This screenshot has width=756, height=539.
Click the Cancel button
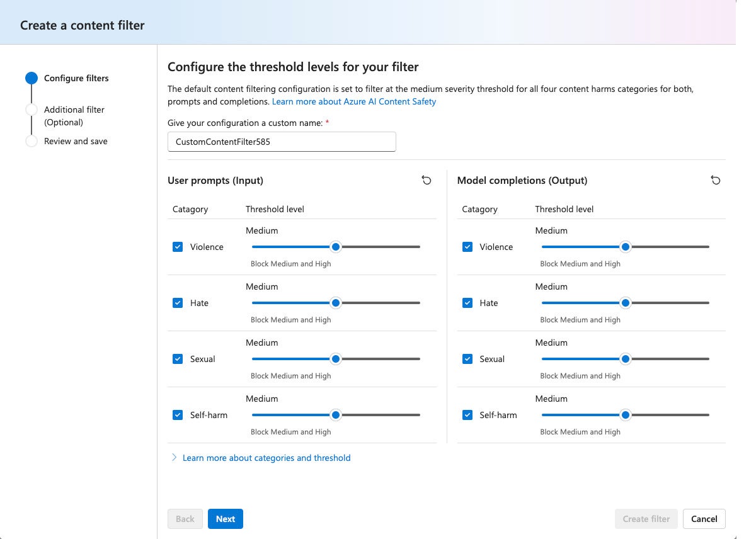704,519
